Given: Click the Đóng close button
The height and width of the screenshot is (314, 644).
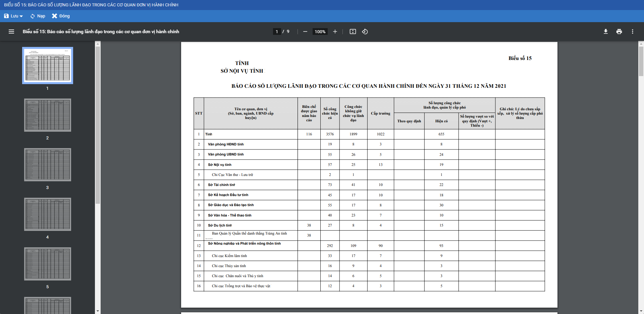Looking at the screenshot, I should pos(61,16).
